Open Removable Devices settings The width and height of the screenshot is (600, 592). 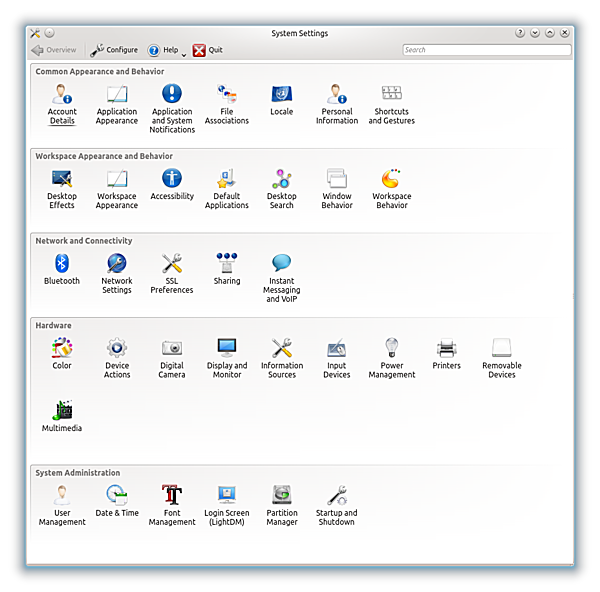point(502,358)
